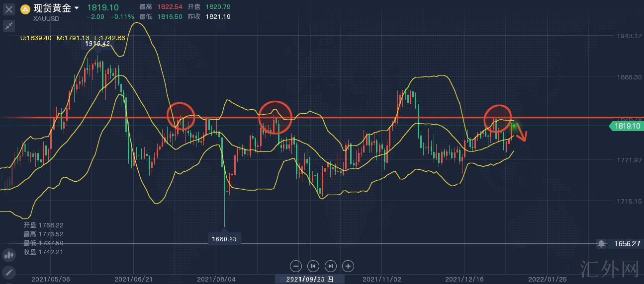Zoom out the chart with minus button
644x284 pixels.
[296, 266]
